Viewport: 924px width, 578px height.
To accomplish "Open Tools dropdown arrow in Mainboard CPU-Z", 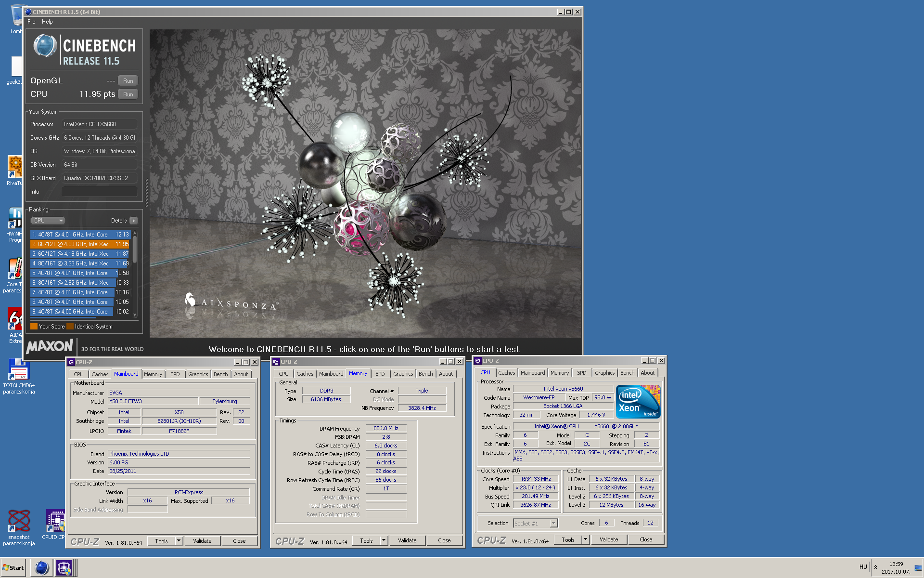I will coord(179,541).
